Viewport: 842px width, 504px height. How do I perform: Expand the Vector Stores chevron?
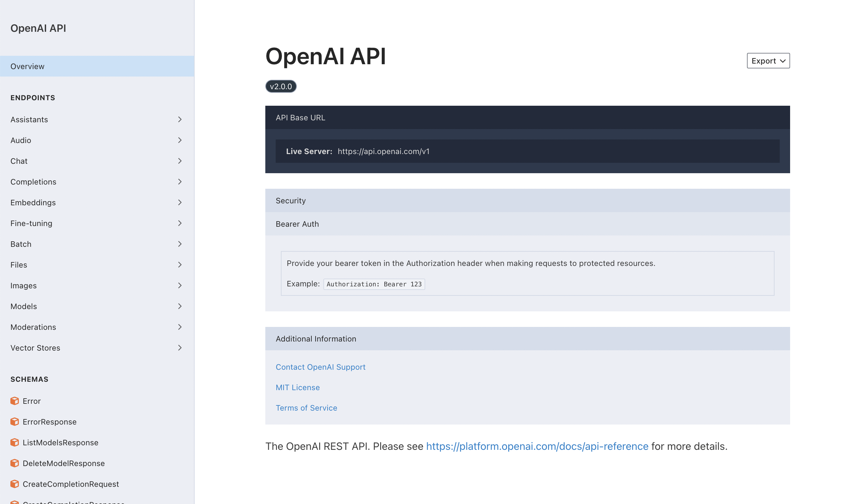point(180,348)
